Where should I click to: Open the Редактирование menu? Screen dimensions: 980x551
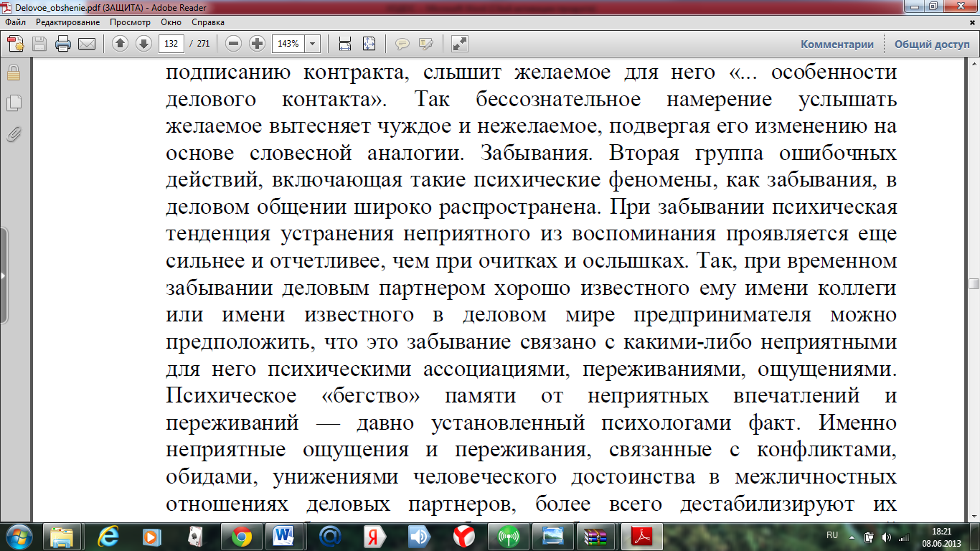click(x=68, y=22)
